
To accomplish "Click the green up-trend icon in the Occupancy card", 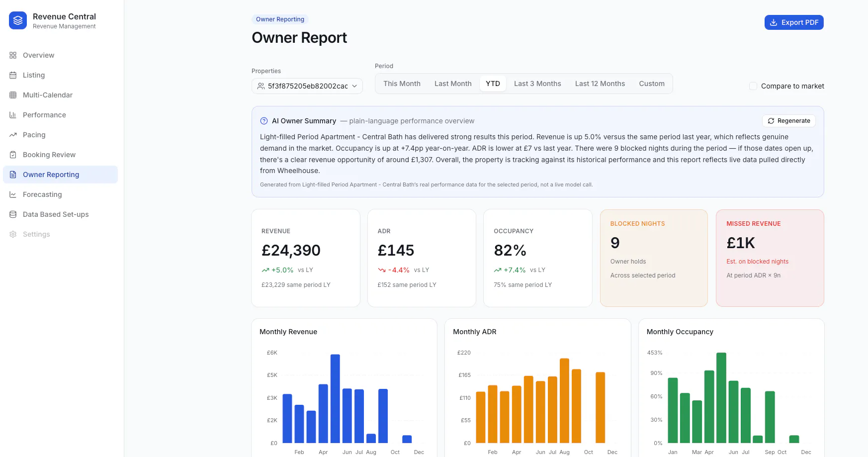I will point(498,270).
